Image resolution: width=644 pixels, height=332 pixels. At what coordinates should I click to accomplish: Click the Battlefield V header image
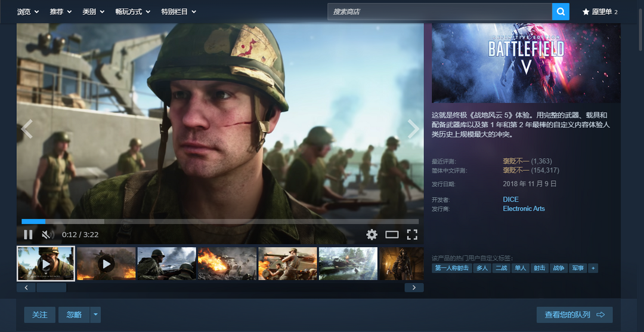click(x=526, y=63)
